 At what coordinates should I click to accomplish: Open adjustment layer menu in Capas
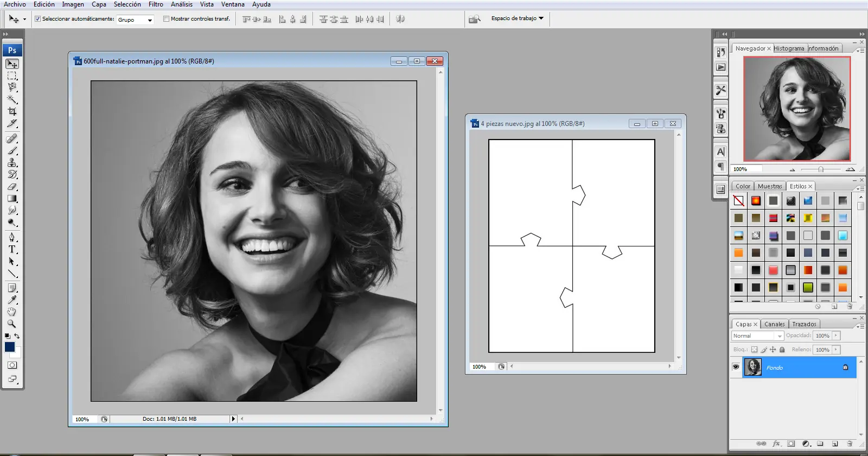pos(806,444)
